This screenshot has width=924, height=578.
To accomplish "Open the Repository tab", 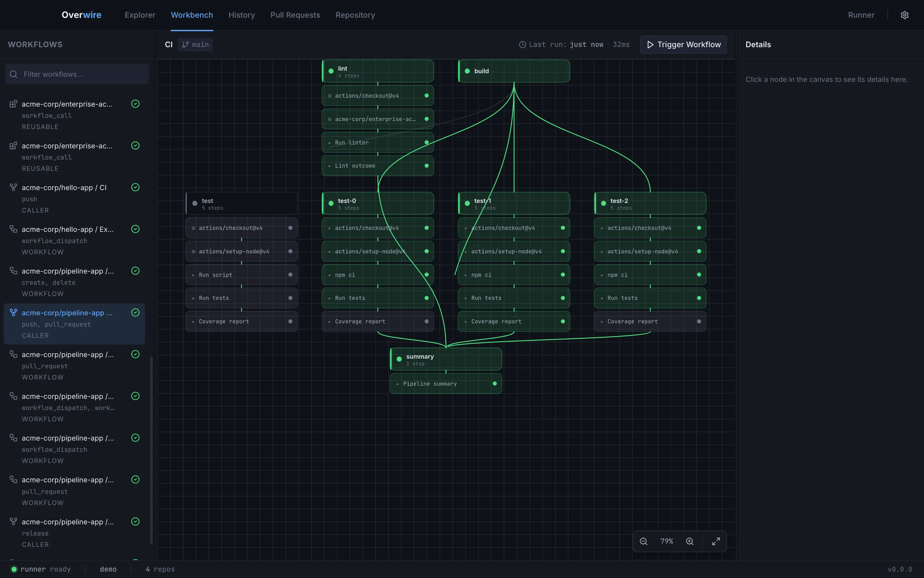I will [355, 15].
